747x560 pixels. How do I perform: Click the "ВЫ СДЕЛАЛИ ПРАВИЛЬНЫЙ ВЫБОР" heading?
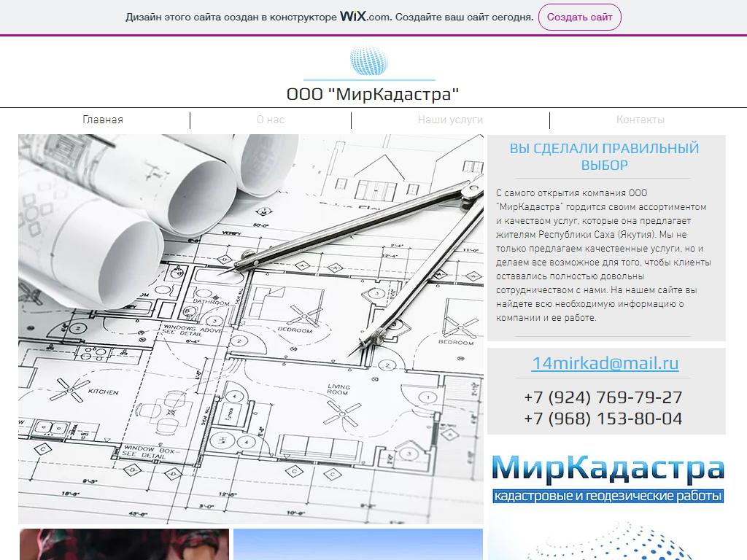[604, 157]
